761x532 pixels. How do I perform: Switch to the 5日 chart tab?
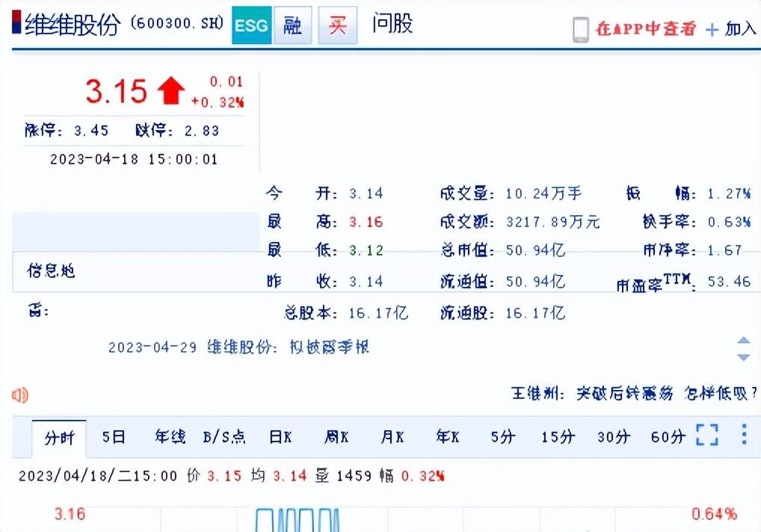[x=114, y=437]
